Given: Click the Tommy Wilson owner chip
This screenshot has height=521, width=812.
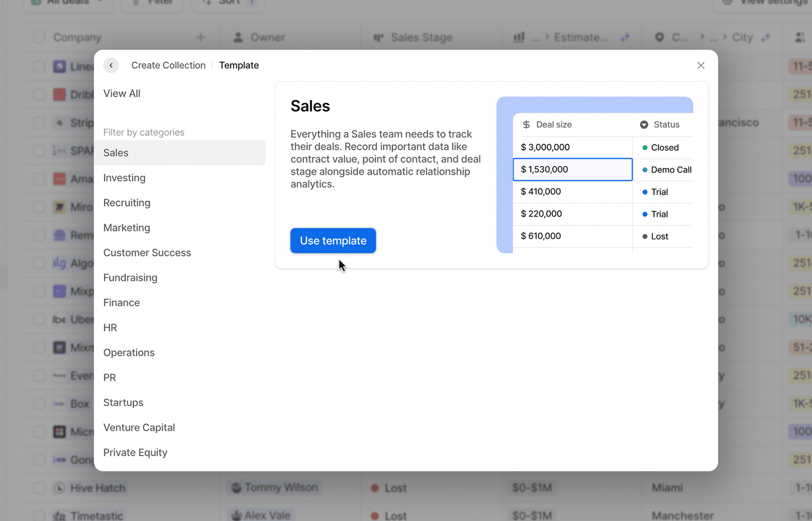Looking at the screenshot, I should point(275,488).
